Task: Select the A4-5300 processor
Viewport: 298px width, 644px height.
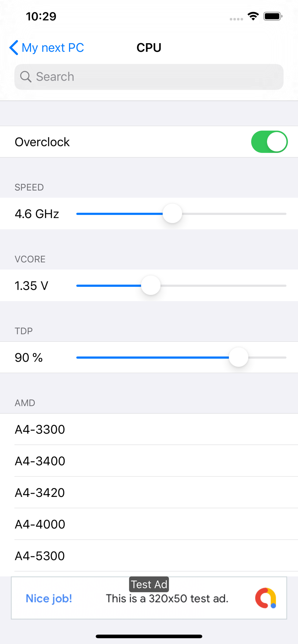Action: [x=149, y=555]
